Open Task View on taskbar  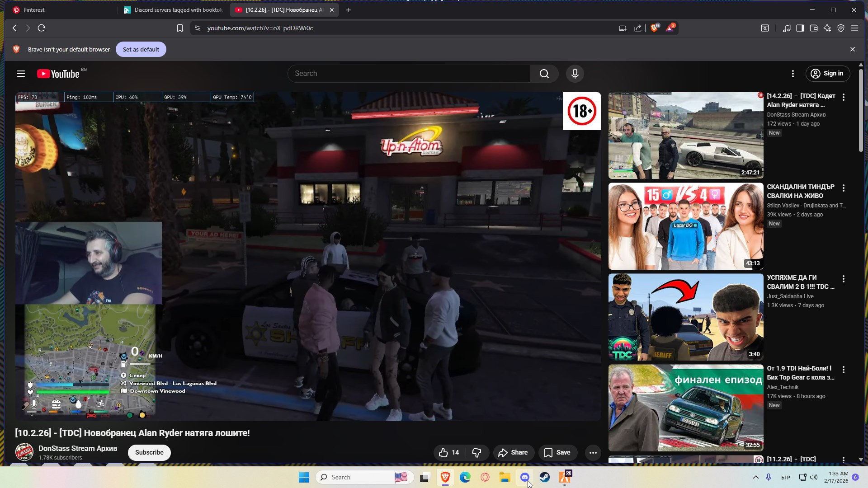click(424, 477)
